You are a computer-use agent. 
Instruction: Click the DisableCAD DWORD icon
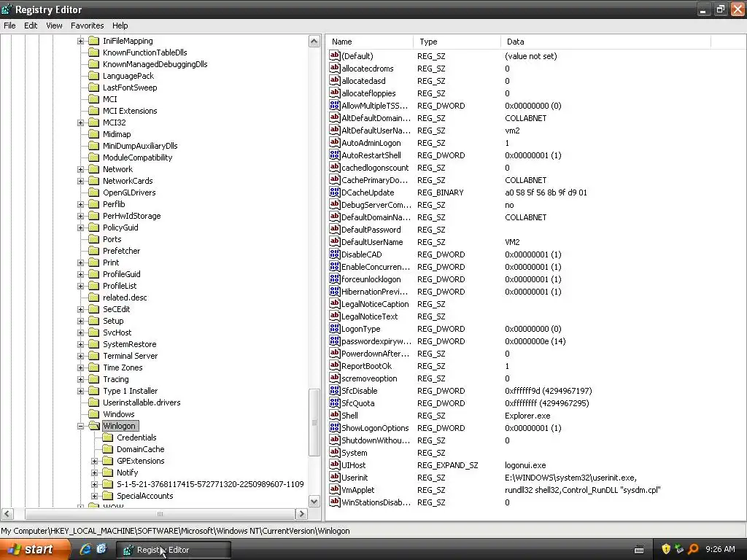click(334, 254)
